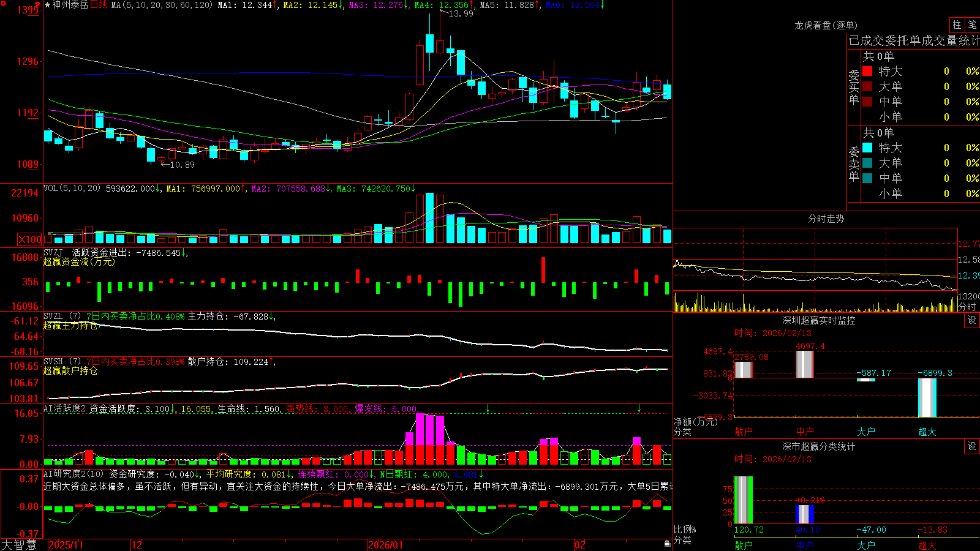
Task: Click the AI活跃度2 indicator label
Action: [64, 408]
